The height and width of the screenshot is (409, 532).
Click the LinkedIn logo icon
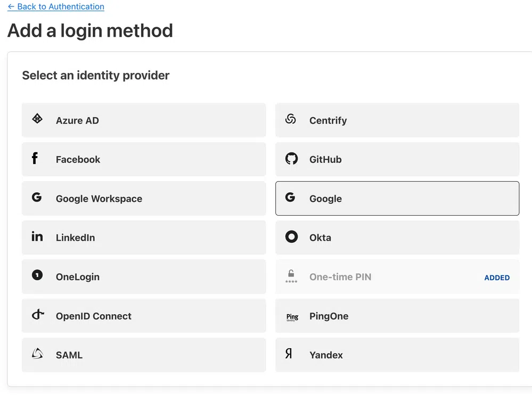tap(37, 236)
